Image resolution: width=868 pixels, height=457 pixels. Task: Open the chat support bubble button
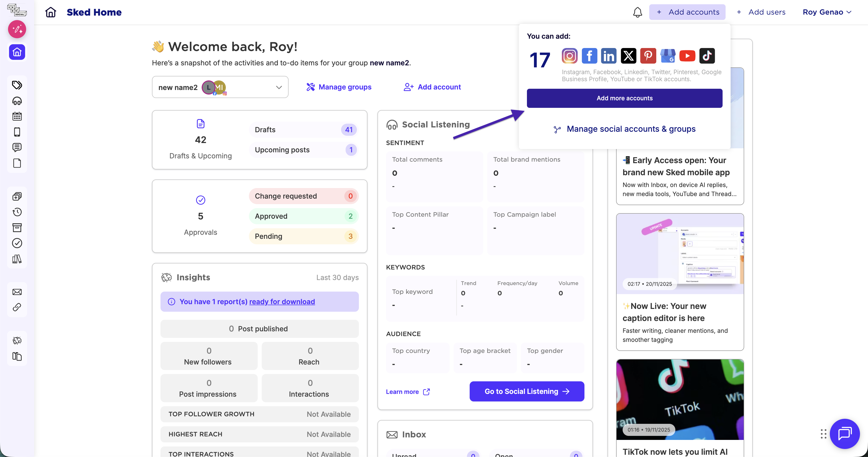point(844,433)
